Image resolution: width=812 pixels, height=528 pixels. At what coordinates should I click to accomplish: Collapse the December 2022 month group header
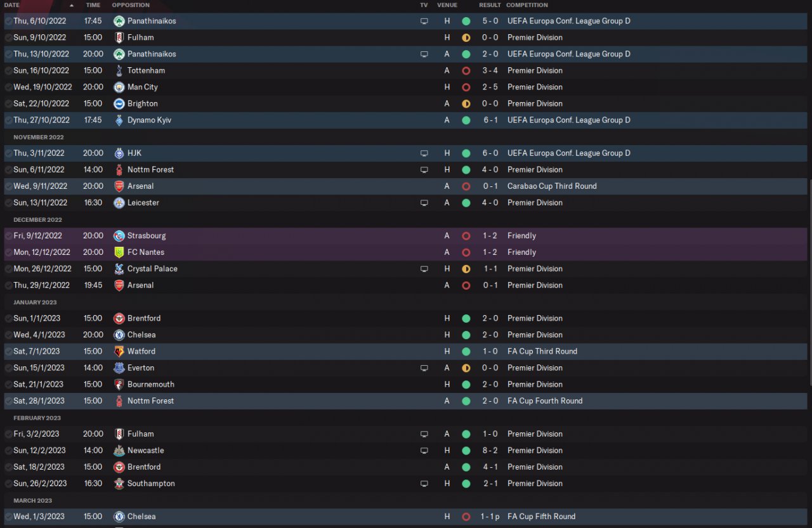(x=37, y=219)
